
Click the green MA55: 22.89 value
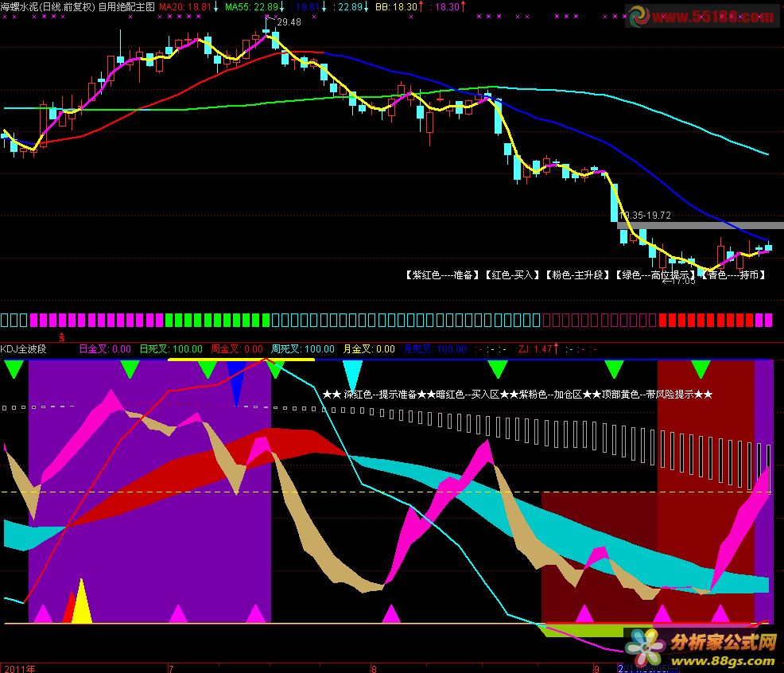[251, 7]
